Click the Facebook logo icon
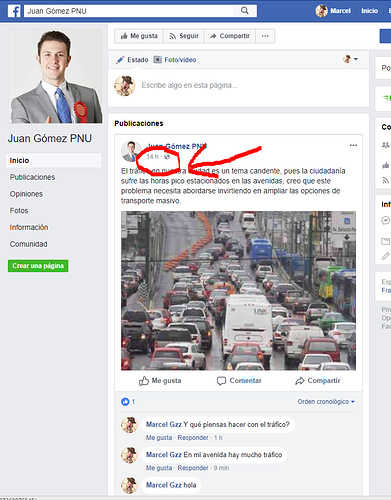Image resolution: width=391 pixels, height=500 pixels. pos(14,11)
